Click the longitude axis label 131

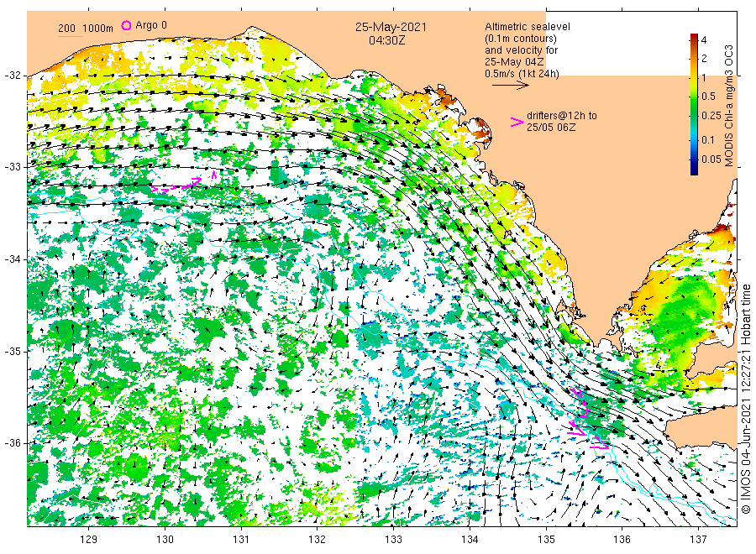[241, 539]
